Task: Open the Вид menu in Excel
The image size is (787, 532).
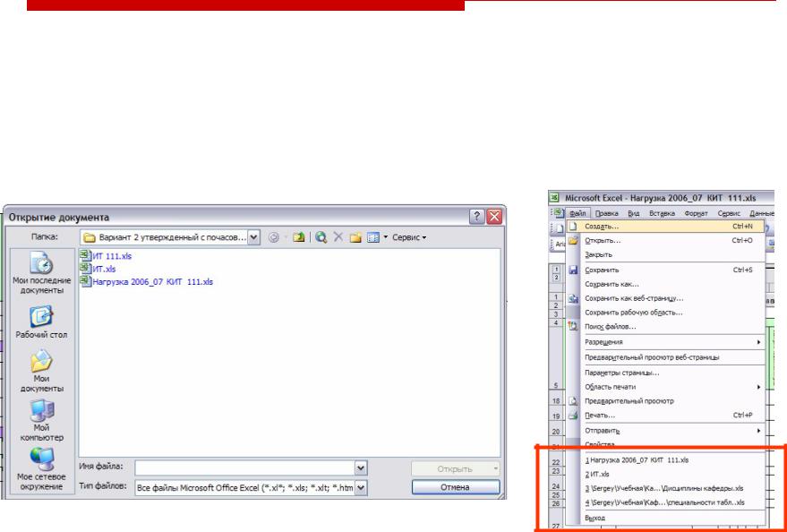Action: (634, 213)
